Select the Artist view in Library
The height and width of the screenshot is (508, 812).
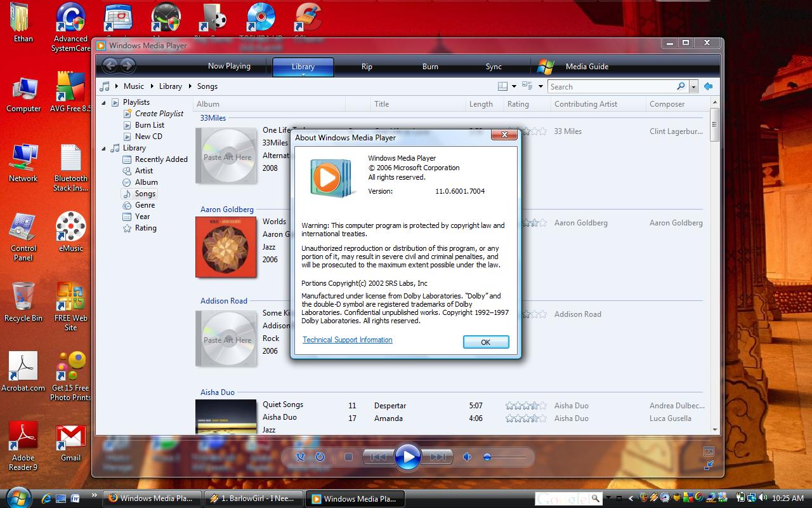144,171
